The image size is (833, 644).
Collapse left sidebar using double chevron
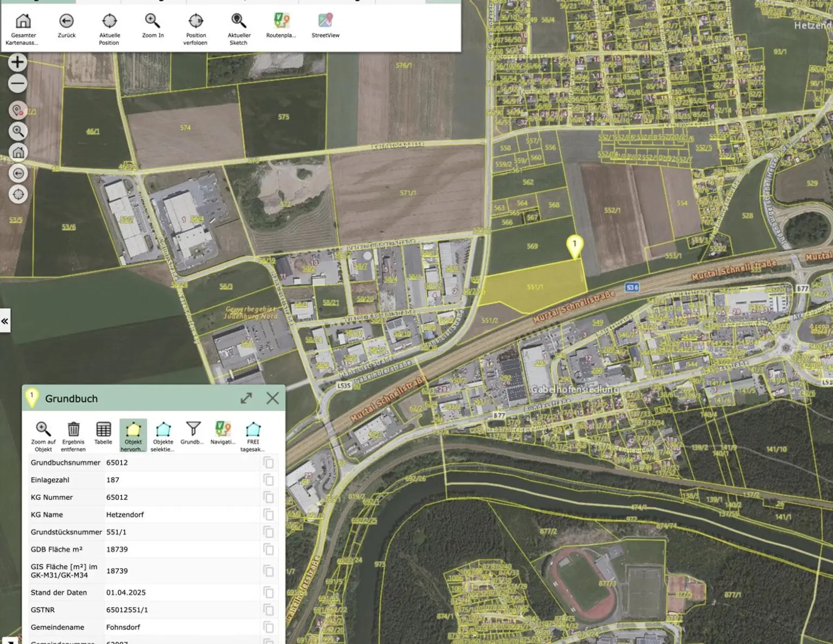5,321
